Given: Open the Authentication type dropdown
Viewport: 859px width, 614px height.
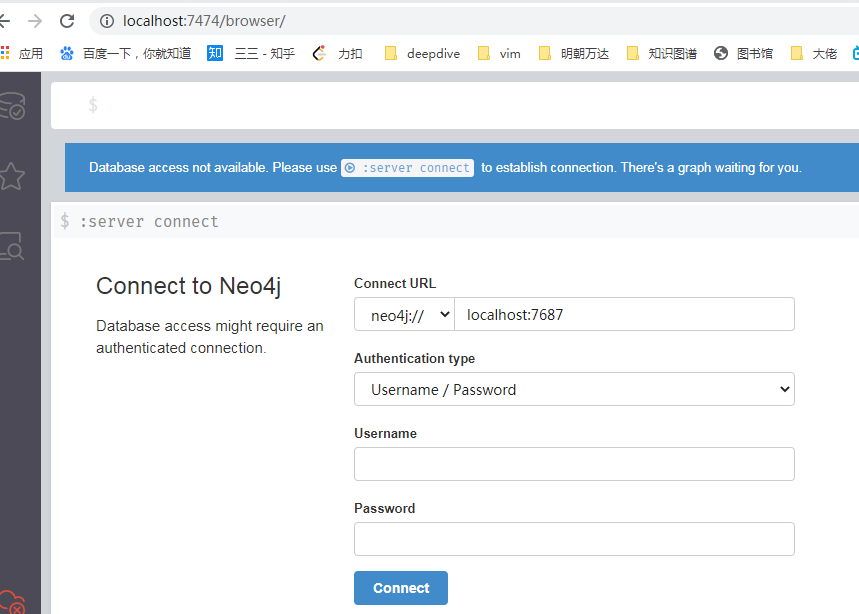Looking at the screenshot, I should tap(574, 388).
